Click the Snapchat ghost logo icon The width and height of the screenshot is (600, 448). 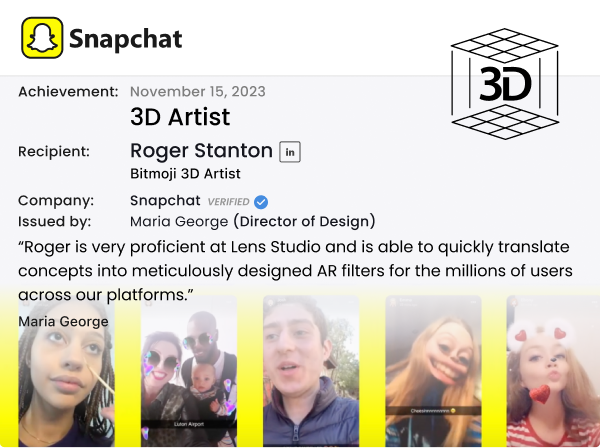point(42,38)
